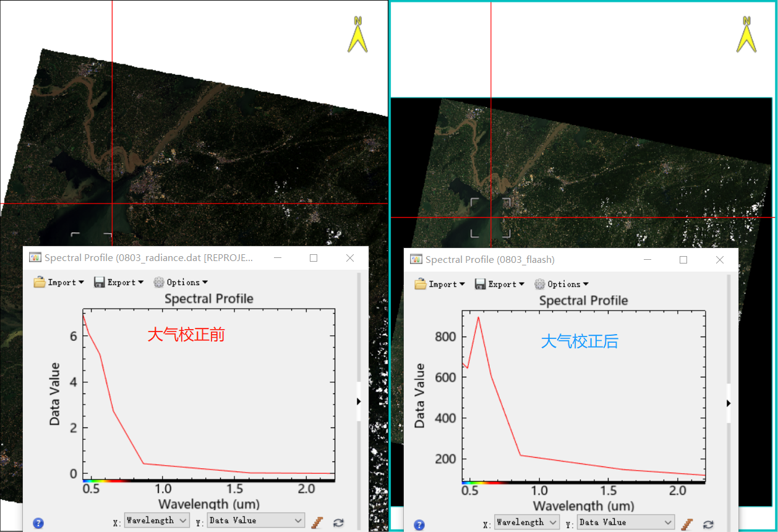Click crosshair intersection in left image view

(x=112, y=203)
